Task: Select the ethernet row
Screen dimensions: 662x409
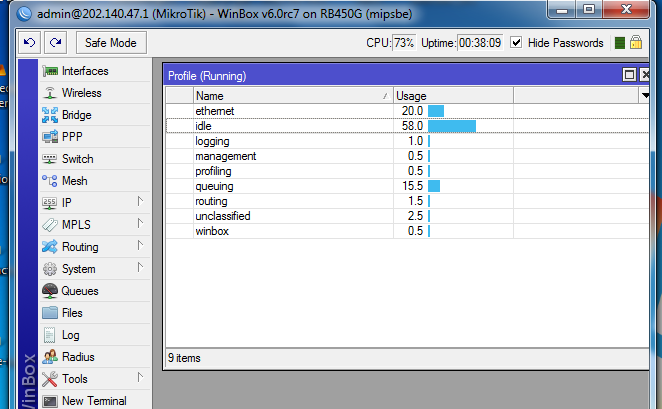Action: pyautogui.click(x=407, y=111)
